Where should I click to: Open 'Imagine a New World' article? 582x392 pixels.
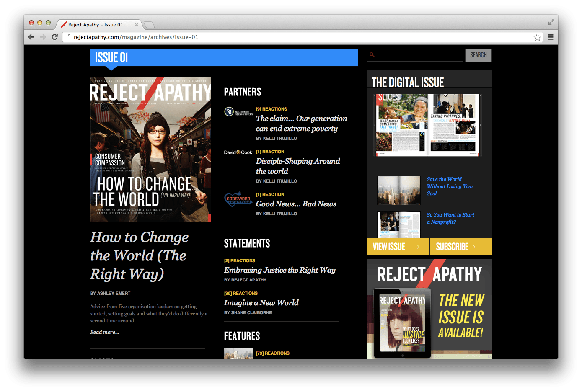(261, 303)
